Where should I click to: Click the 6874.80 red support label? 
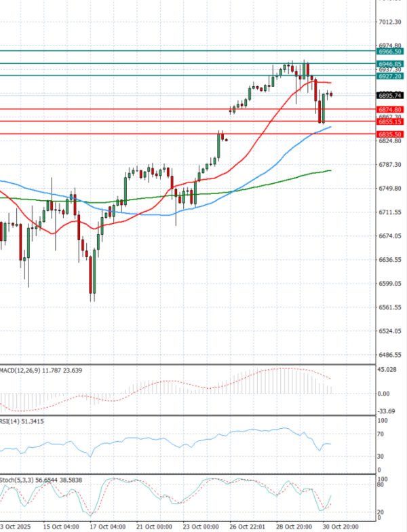coord(391,109)
